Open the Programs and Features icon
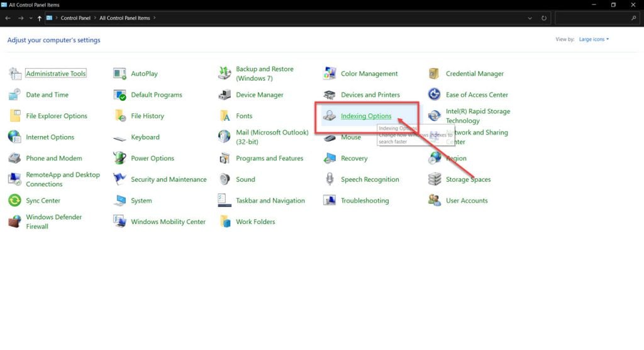This screenshot has width=644, height=350. click(225, 159)
